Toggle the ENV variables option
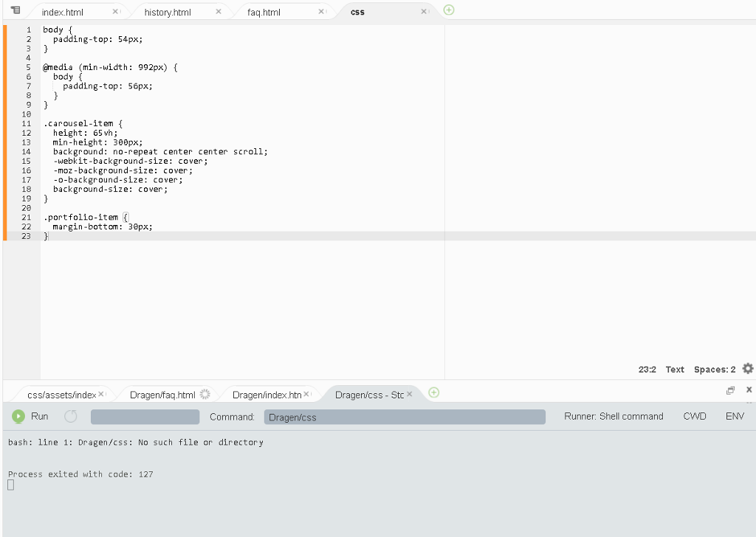 (x=735, y=416)
